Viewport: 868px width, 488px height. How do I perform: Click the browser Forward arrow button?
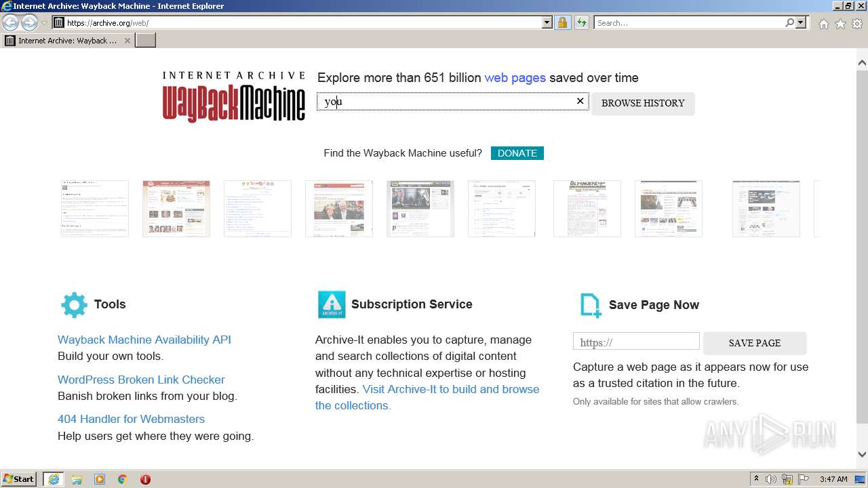tap(29, 23)
